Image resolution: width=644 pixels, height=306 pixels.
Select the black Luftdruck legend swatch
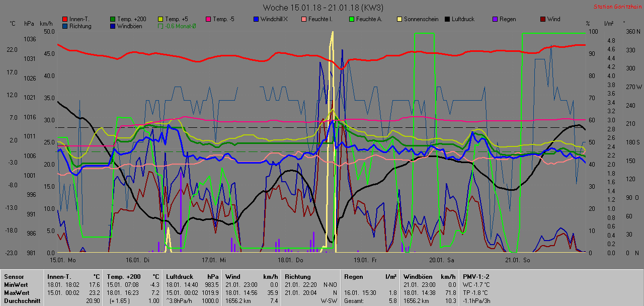tap(447, 20)
